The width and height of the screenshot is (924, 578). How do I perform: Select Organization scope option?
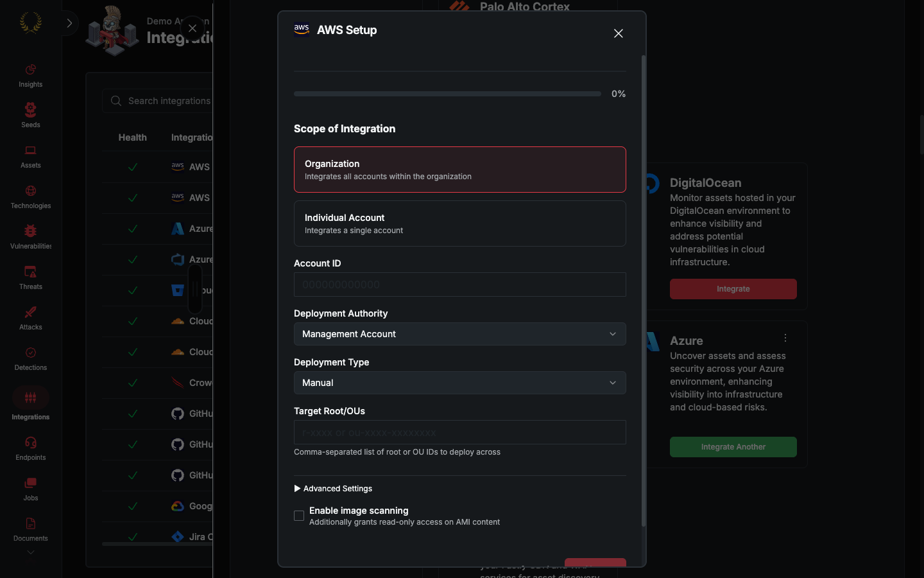click(459, 170)
